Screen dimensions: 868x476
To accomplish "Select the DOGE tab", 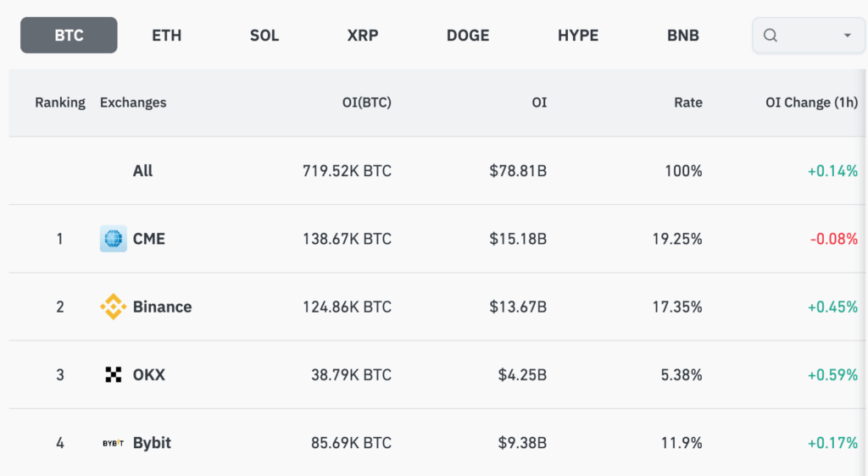I will tap(468, 36).
